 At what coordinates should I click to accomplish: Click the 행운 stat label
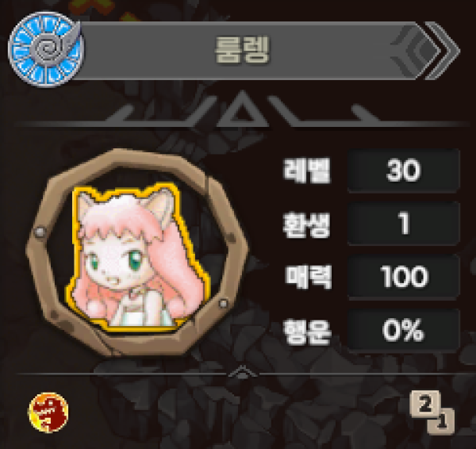[x=307, y=332]
